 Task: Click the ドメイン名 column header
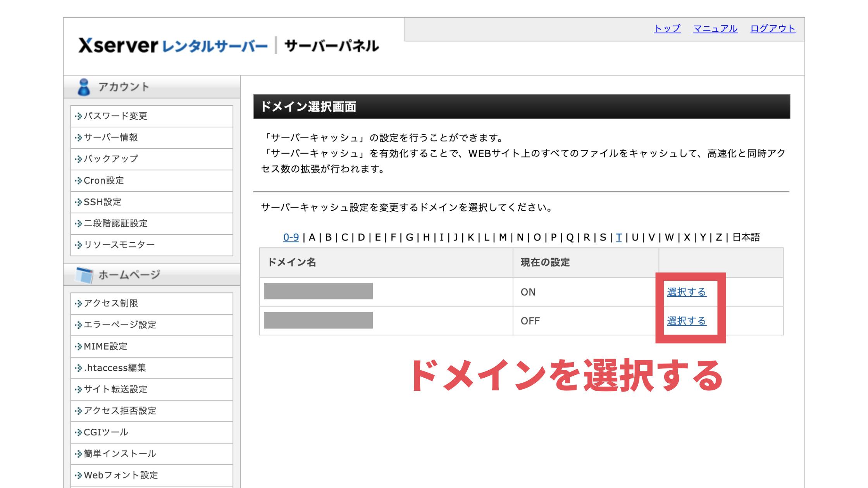pyautogui.click(x=386, y=263)
